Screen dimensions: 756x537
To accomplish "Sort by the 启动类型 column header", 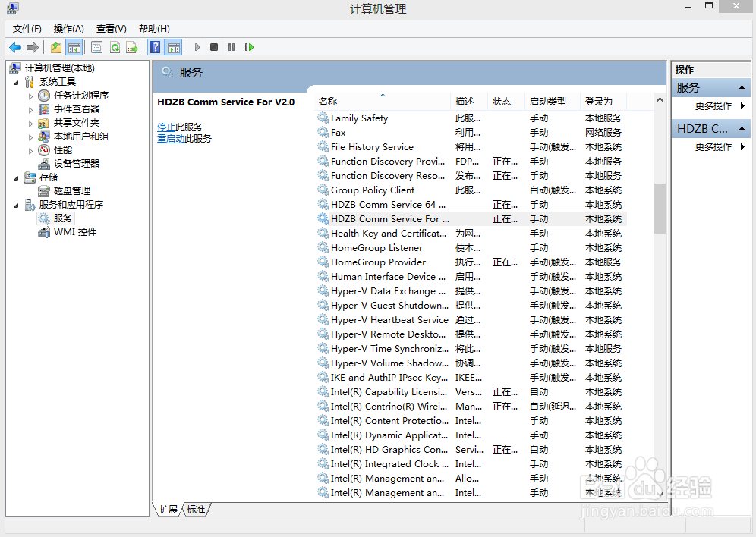I will [x=553, y=101].
